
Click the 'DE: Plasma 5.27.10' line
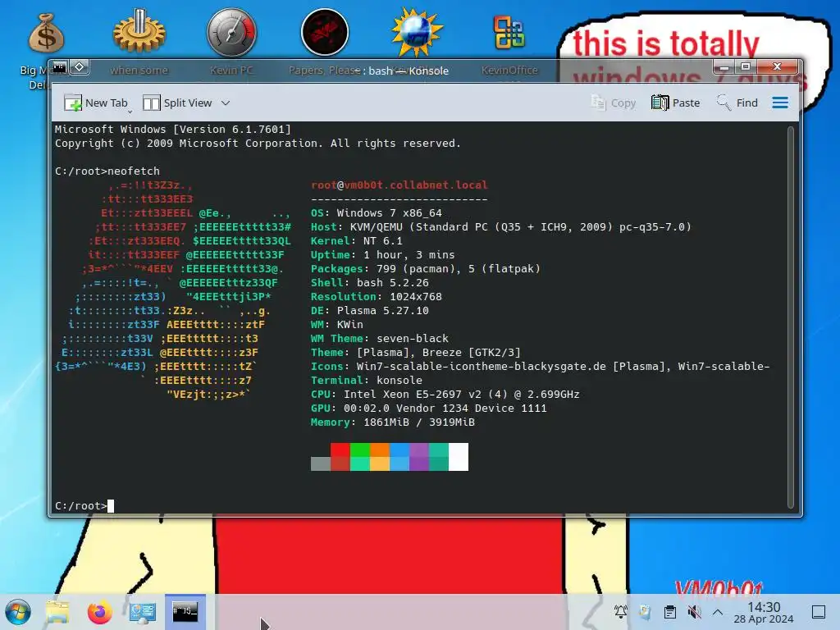point(370,310)
